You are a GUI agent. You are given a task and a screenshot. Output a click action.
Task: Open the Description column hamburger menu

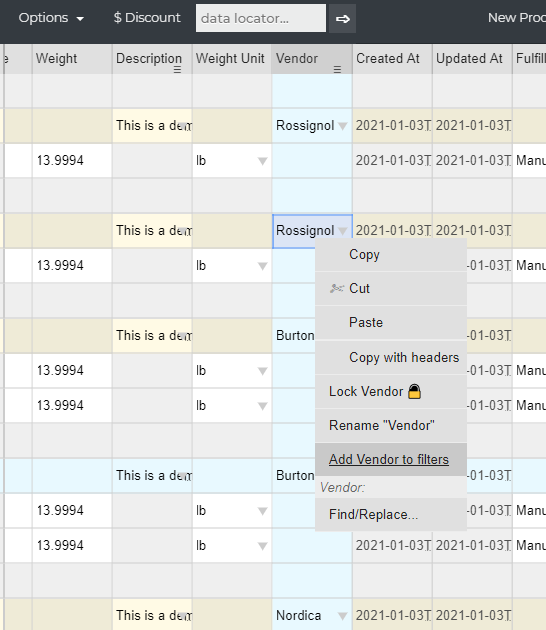[x=177, y=70]
